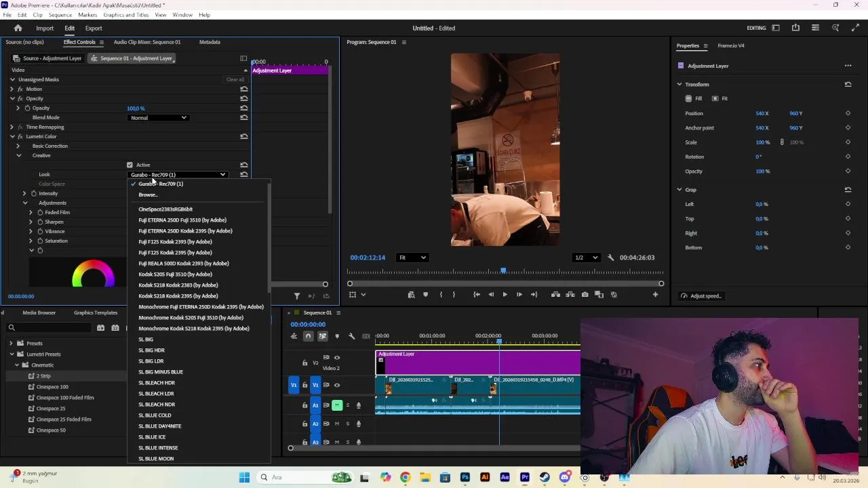Go to the Home screen icon

18,28
